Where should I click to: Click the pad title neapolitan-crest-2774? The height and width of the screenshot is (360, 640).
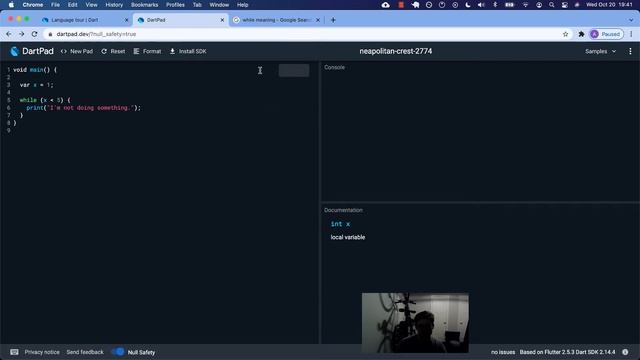pyautogui.click(x=396, y=51)
